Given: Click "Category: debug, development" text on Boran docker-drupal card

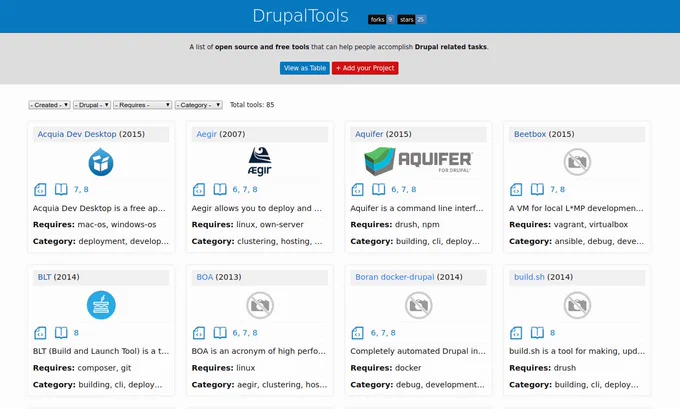Looking at the screenshot, I should tap(418, 385).
